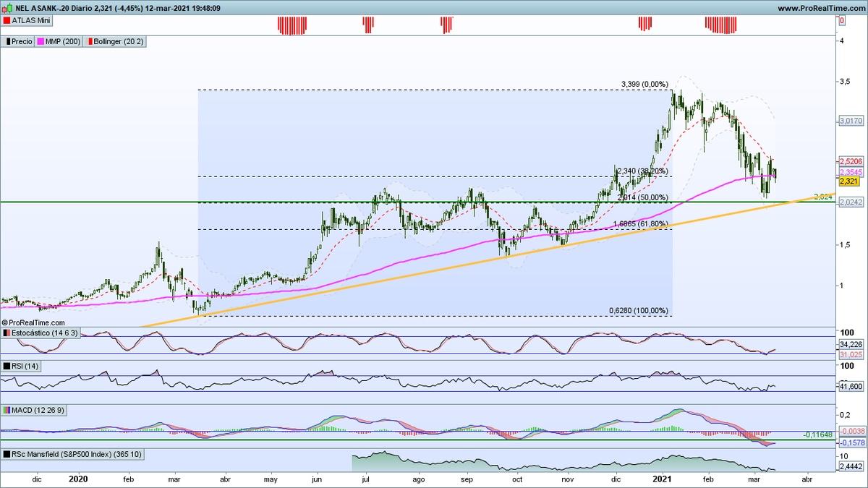Click the stochastic value tag 34,226

pyautogui.click(x=850, y=345)
